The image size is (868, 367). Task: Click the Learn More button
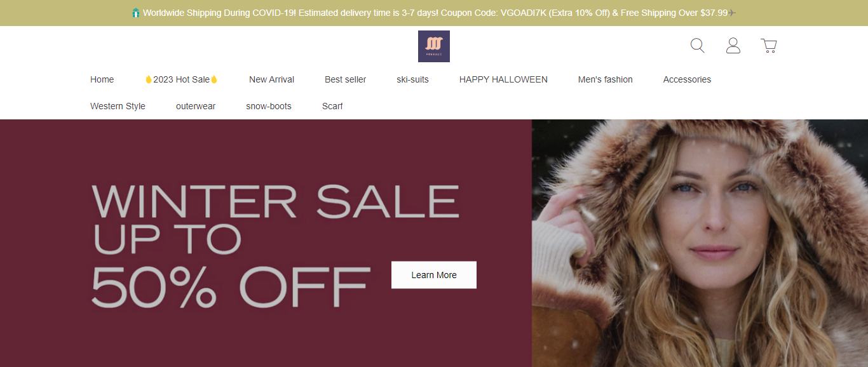coord(434,275)
